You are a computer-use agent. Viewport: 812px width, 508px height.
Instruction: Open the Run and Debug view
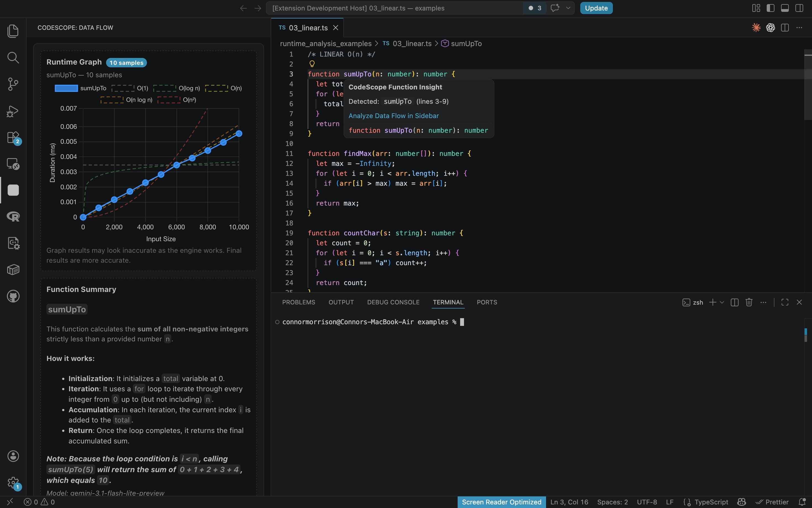pyautogui.click(x=13, y=111)
